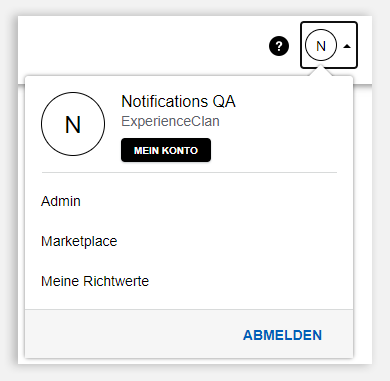The height and width of the screenshot is (381, 390).
Task: Click the popover pointer below header avatar
Action: tap(320, 71)
